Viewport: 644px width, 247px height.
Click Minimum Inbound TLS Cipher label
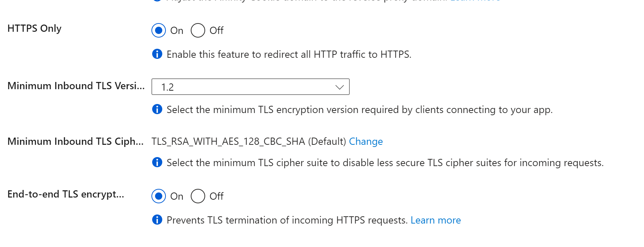pyautogui.click(x=75, y=141)
